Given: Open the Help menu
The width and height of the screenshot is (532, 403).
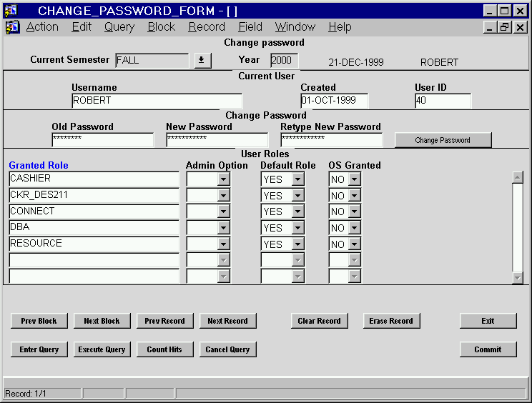Looking at the screenshot, I should (x=340, y=26).
